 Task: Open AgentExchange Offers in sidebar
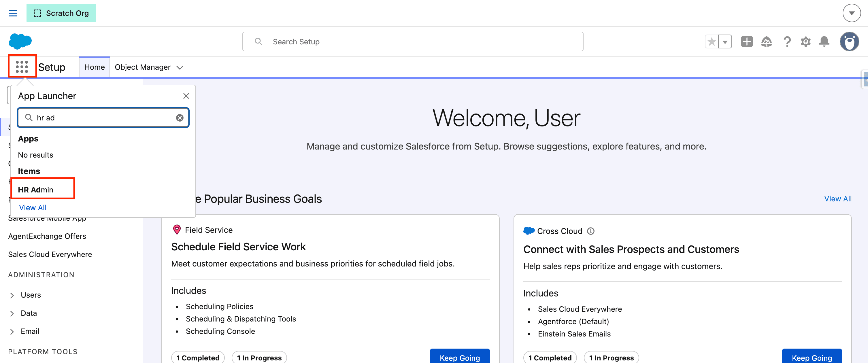(x=47, y=236)
